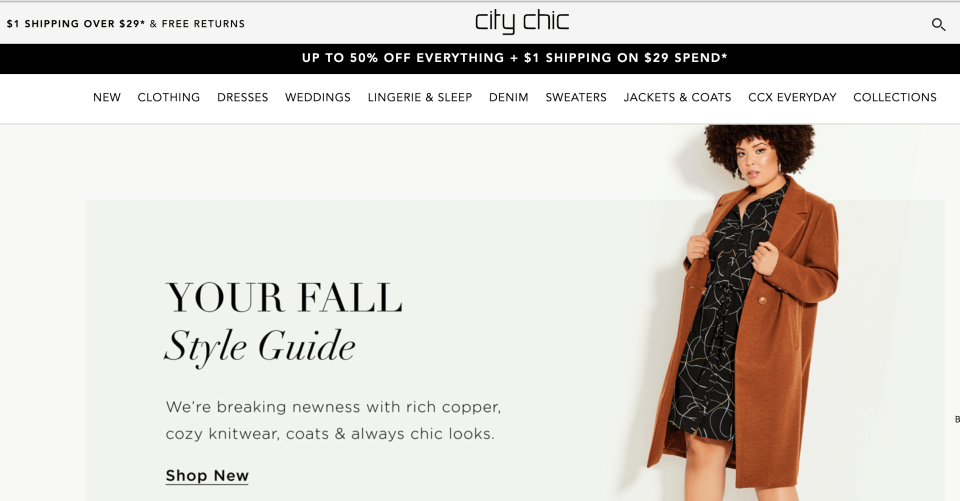Click the search magnifier icon
The width and height of the screenshot is (960, 501).
[938, 24]
